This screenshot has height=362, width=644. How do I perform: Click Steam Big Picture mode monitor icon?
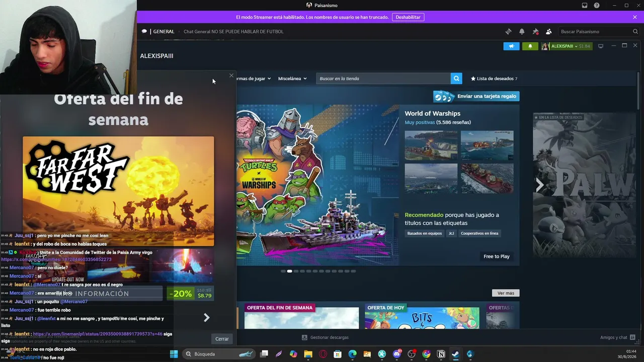pyautogui.click(x=600, y=46)
